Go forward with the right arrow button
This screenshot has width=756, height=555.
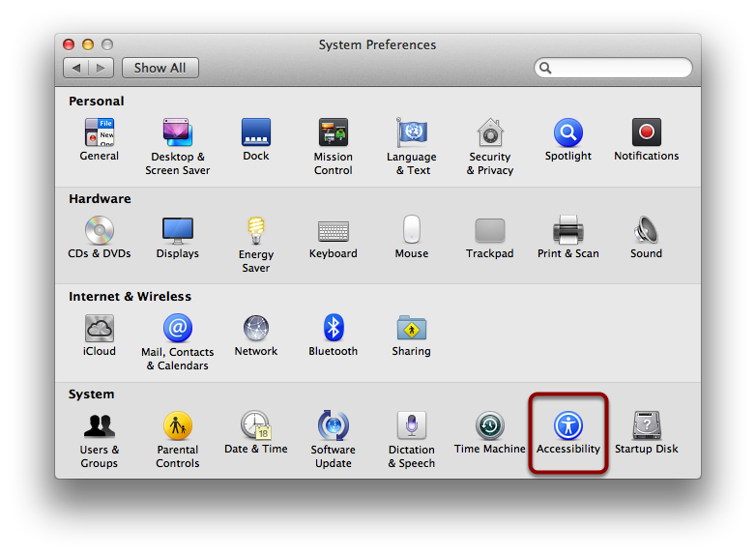coord(101,68)
